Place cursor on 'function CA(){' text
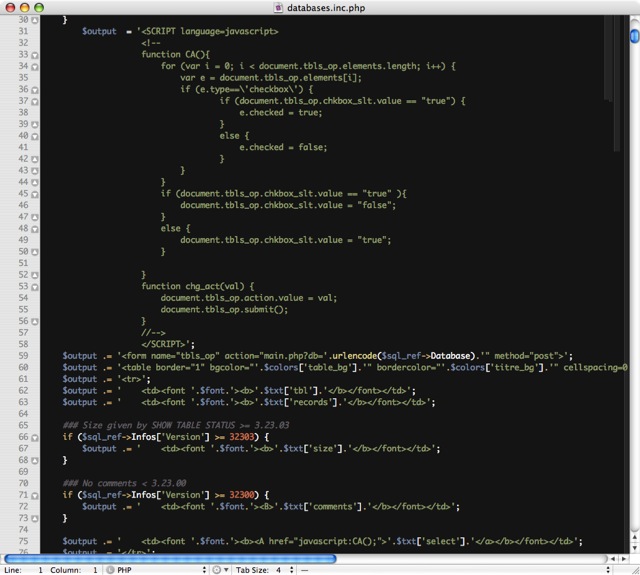This screenshot has width=640, height=575. [176, 54]
